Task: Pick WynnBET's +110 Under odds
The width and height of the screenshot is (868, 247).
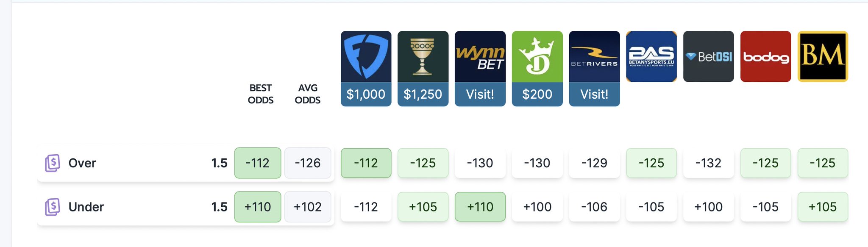Action: click(480, 207)
